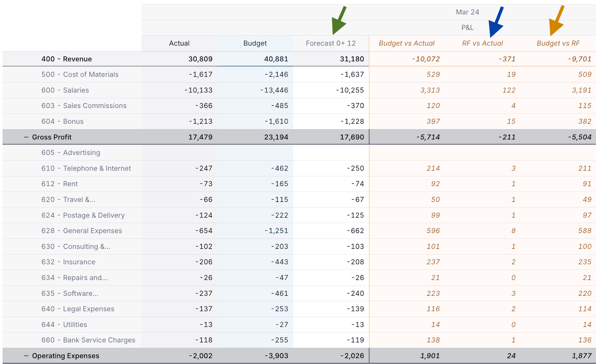
Task: Select the Forecast 0+ 12 column header
Action: pyautogui.click(x=331, y=43)
